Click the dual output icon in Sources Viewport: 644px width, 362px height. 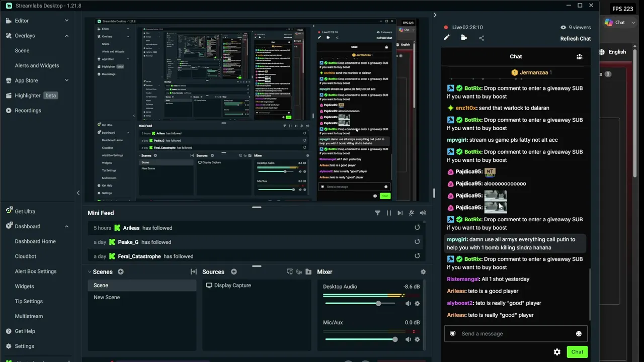(x=289, y=272)
